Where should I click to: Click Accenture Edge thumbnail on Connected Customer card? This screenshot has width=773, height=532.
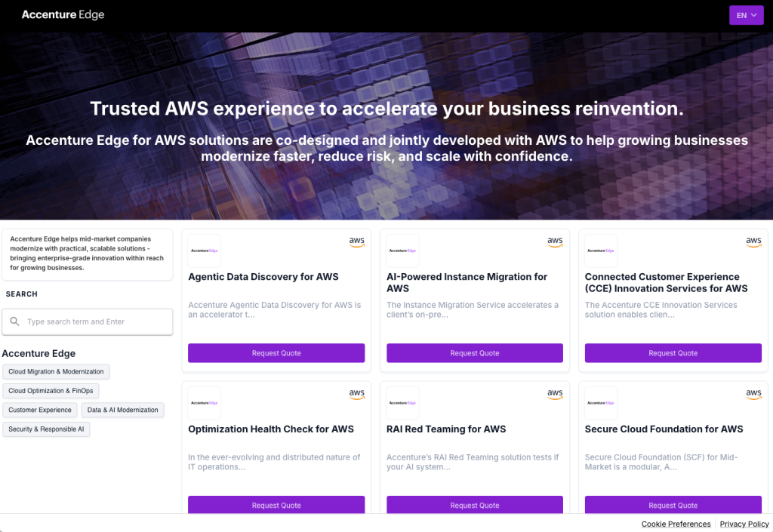click(x=600, y=251)
